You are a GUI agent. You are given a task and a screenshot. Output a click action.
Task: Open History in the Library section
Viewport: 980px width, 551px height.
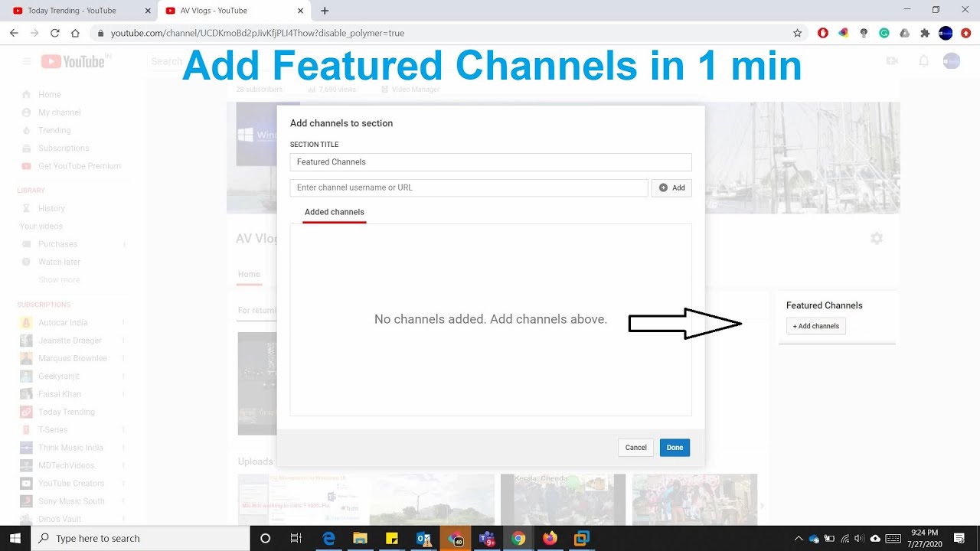tap(51, 208)
